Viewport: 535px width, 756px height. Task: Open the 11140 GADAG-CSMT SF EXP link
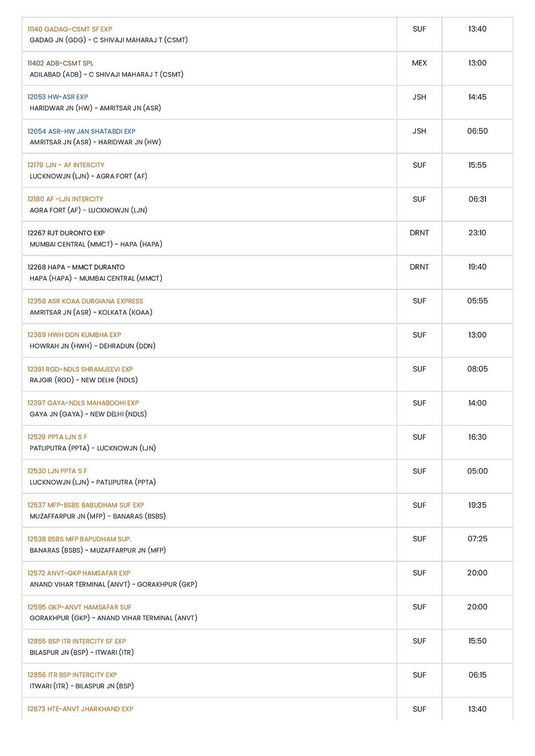tap(70, 29)
